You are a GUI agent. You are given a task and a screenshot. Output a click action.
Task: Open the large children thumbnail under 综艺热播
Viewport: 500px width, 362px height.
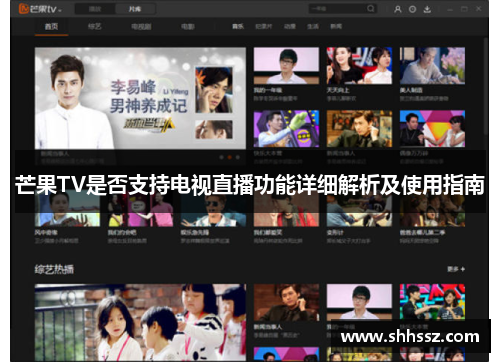140,322
